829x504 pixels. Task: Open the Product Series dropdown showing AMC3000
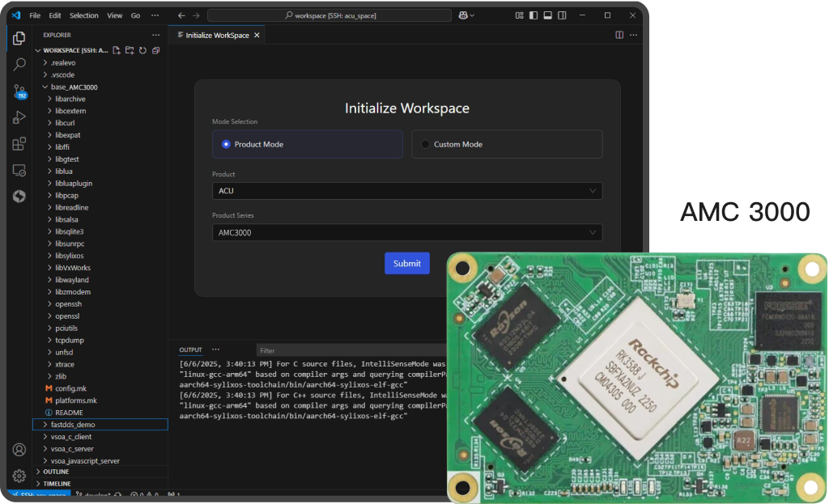[407, 232]
